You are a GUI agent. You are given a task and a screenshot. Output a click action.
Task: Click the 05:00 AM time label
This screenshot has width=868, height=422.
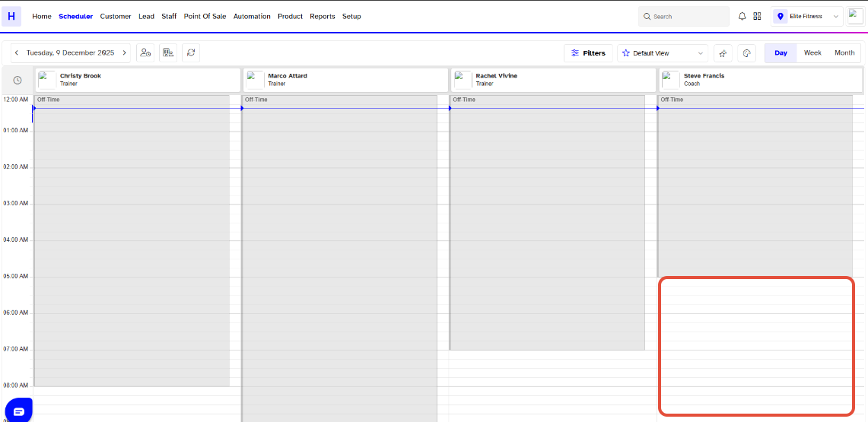click(x=15, y=276)
